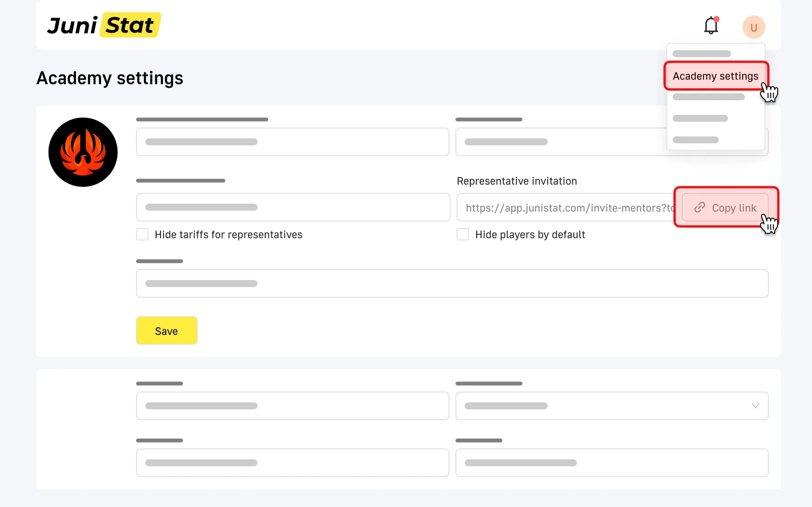Focus the full-width field above Save button
Viewport: 812px width, 507px height.
[x=452, y=284]
